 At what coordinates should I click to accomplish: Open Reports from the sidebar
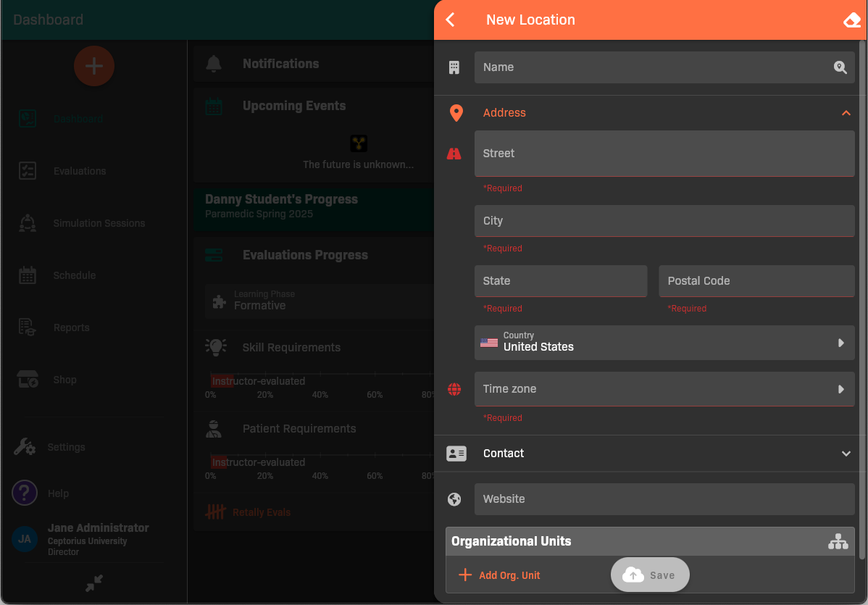71,327
